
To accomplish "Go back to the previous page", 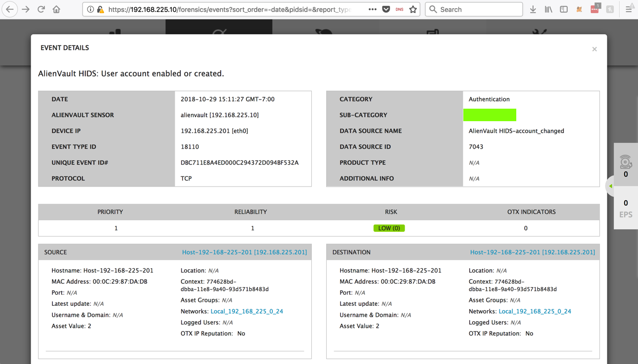I will click(10, 9).
